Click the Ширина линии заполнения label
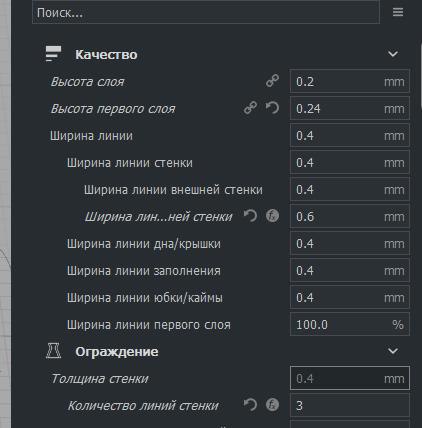Screen dimensions: 422x428 coord(144,271)
